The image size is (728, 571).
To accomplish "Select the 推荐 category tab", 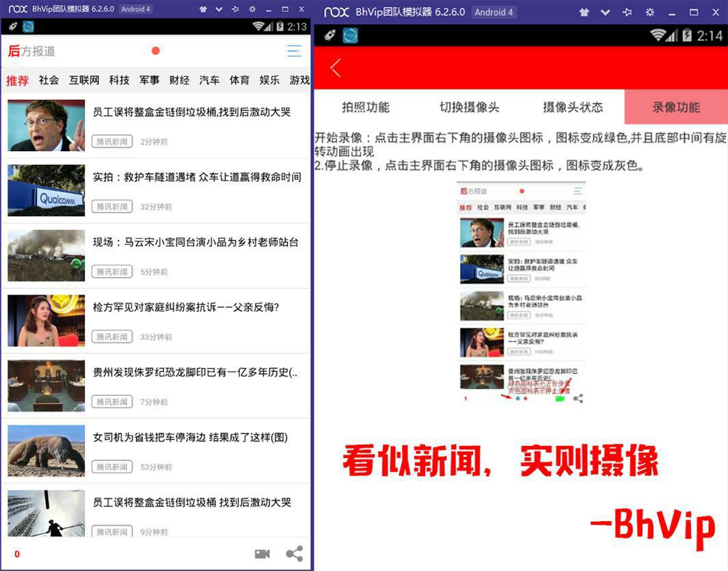I will pos(18,81).
